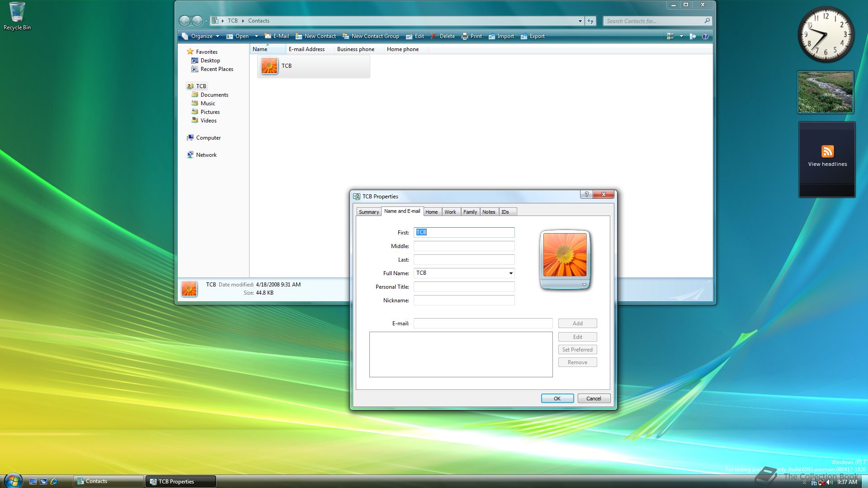The height and width of the screenshot is (488, 868).
Task: Open Pictures in navigation pane
Action: (206, 112)
